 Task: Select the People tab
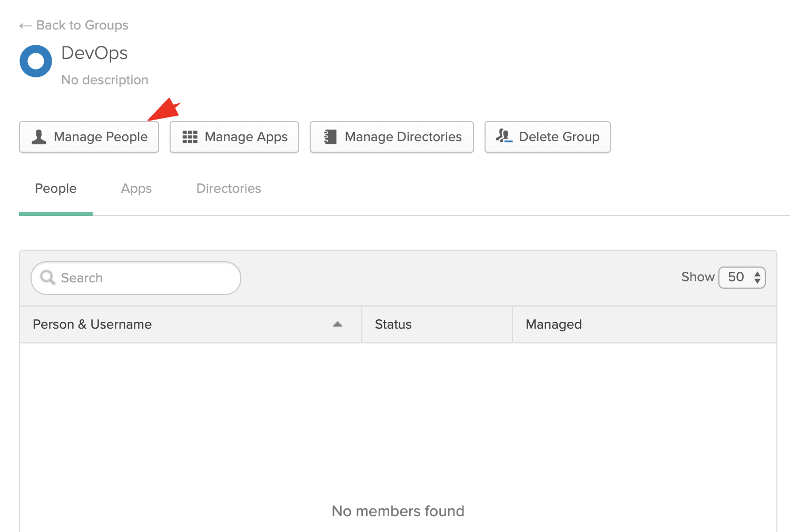[56, 189]
